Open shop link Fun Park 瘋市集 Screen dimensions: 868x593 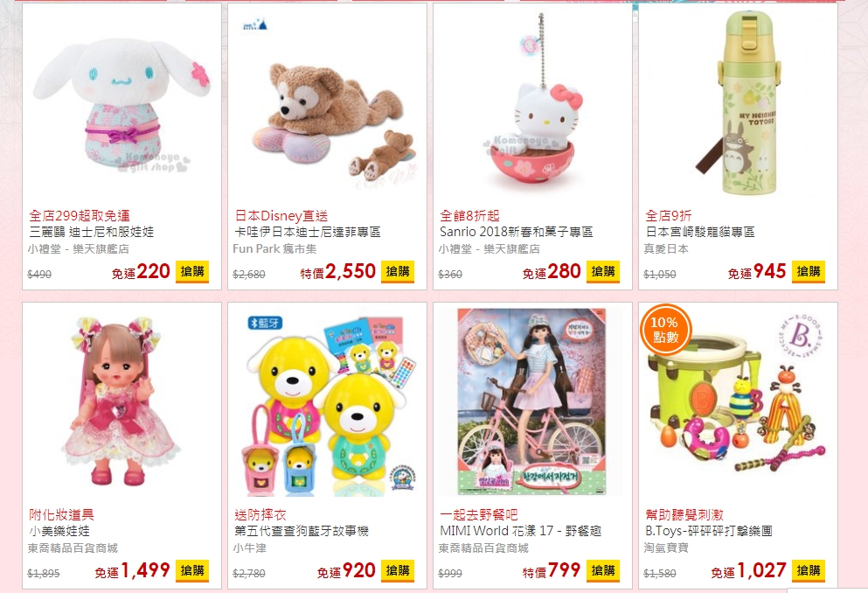(x=274, y=249)
